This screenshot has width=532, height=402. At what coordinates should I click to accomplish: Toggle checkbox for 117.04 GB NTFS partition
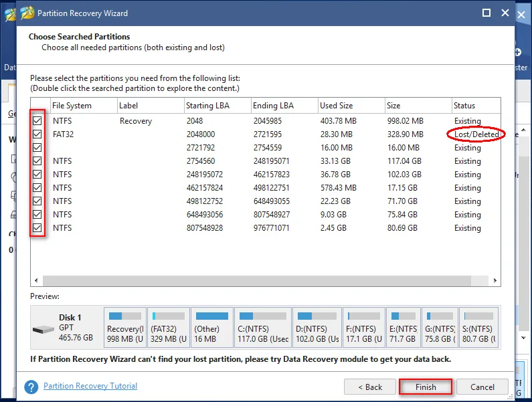[x=37, y=161]
